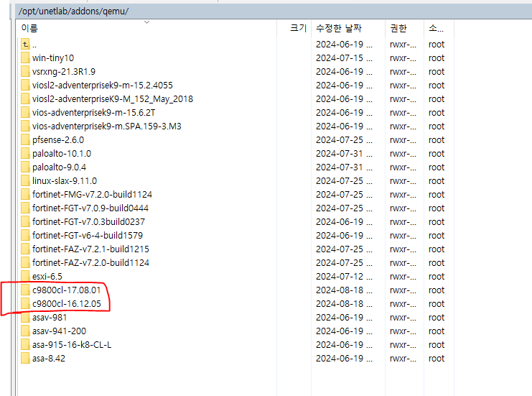Select viosl2-adventerpriseK9-M_152_May_2018 folder name
The width and height of the screenshot is (532, 396).
click(113, 99)
